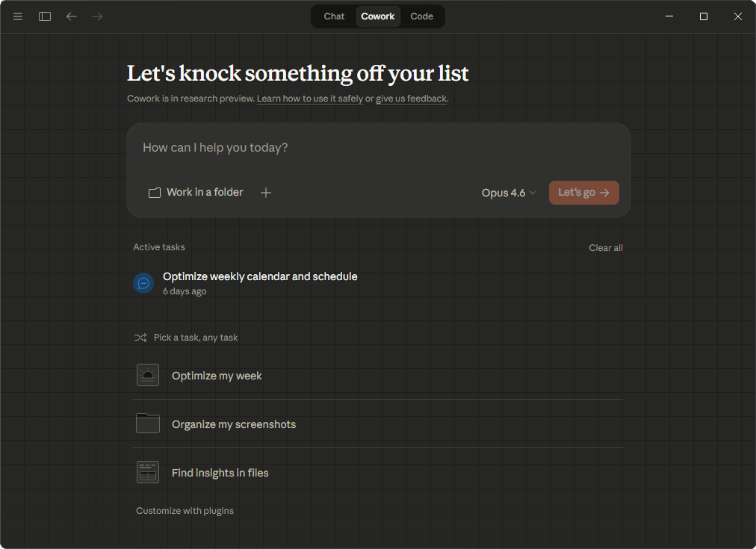The image size is (756, 549).
Task: Click the Work in a folder option
Action: [x=196, y=192]
